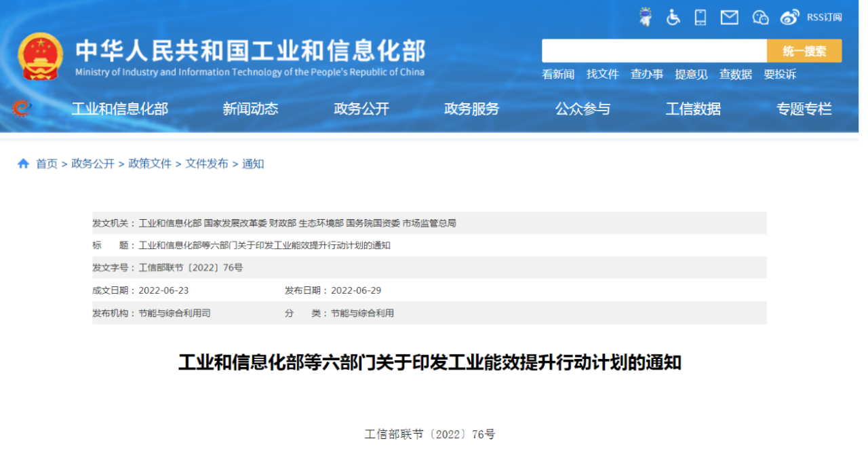
Task: Click the small gear logo beside navigation
Action: pyautogui.click(x=22, y=108)
